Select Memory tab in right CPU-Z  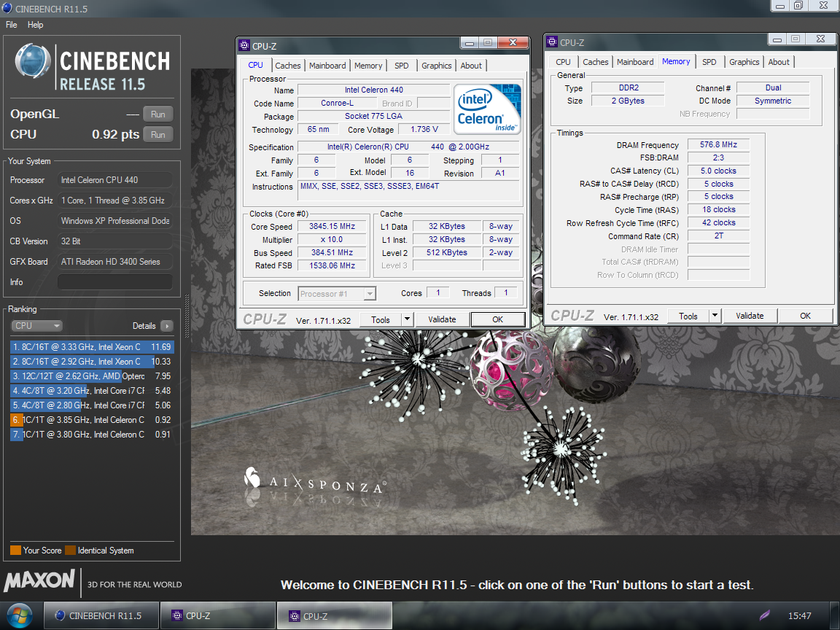click(676, 61)
